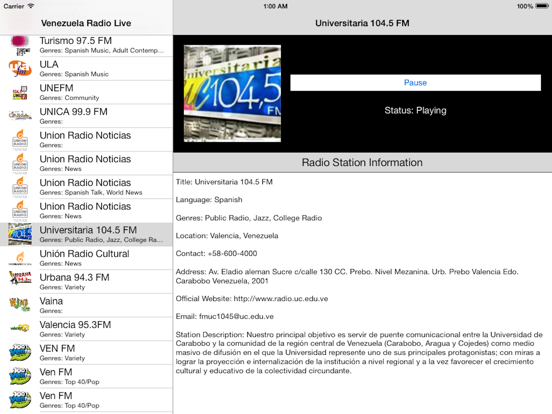Viewport: 552px width, 414px height.
Task: Open the official website http://www.radio.uc.edu.ve
Action: pyautogui.click(x=281, y=299)
